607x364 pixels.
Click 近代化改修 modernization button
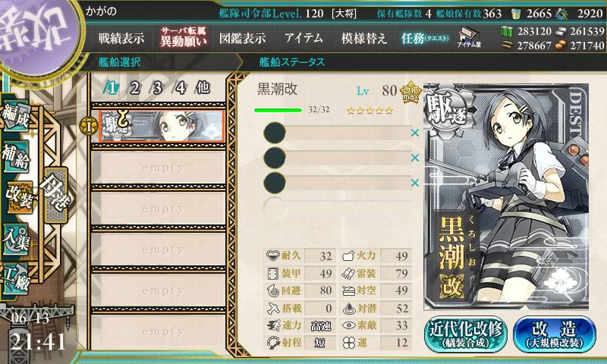click(466, 334)
